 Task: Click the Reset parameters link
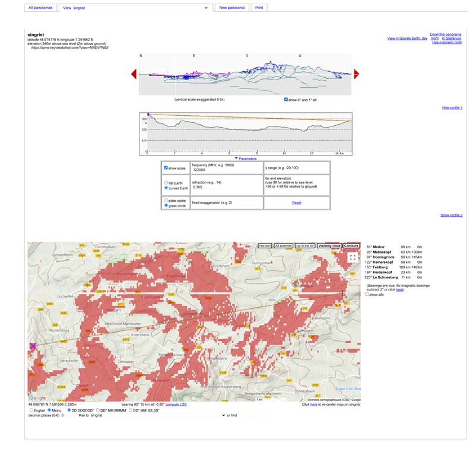[x=297, y=203]
